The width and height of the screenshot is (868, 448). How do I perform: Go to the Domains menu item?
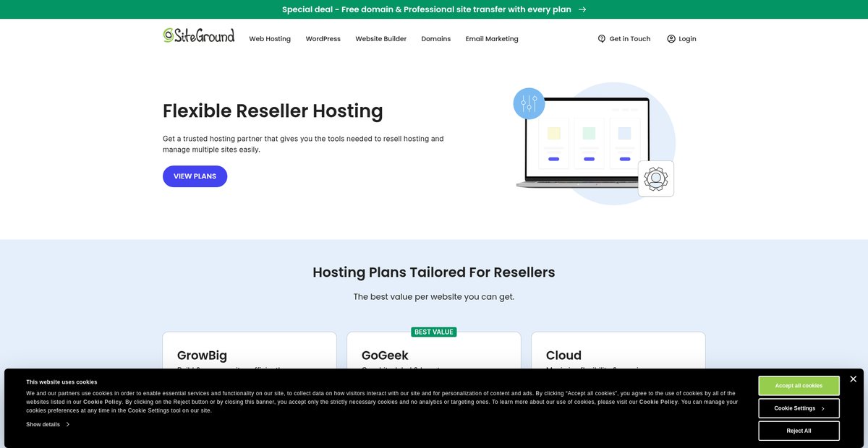tap(436, 39)
